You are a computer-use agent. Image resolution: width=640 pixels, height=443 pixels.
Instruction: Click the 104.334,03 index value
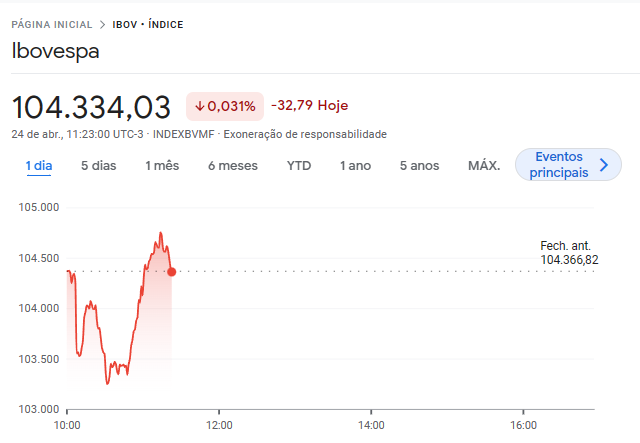click(91, 106)
